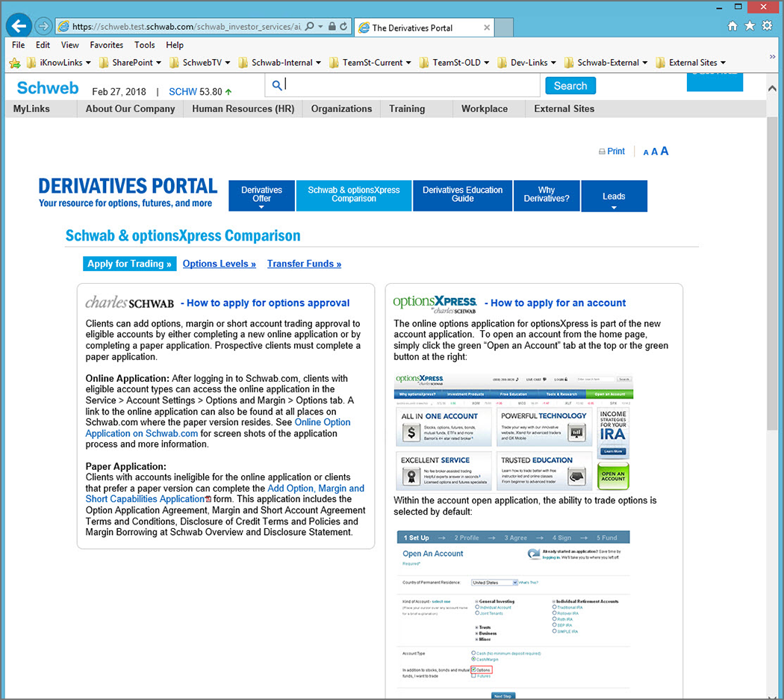Open favorites star icon at top right
The image size is (784, 700).
point(750,26)
